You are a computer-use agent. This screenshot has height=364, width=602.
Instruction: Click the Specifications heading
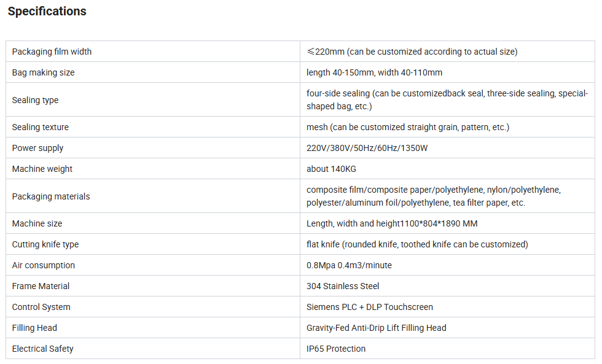tap(47, 12)
